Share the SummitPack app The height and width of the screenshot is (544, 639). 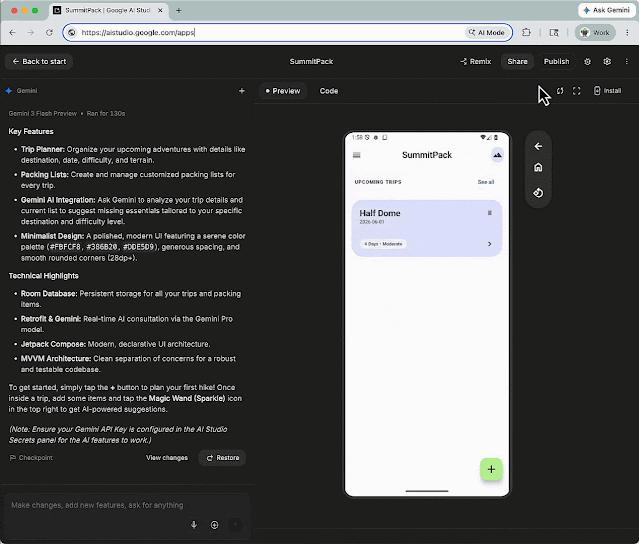tap(517, 62)
